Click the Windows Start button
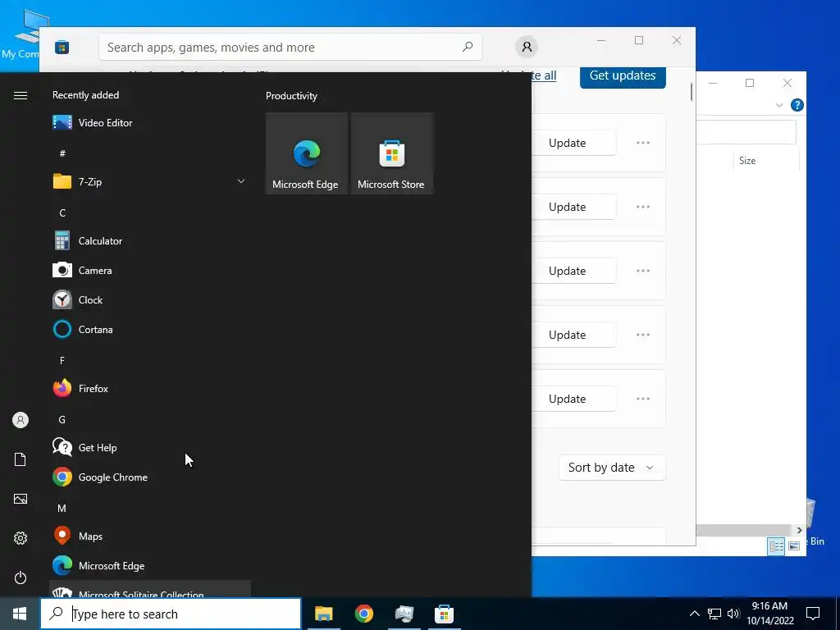Viewport: 840px width, 630px height. point(20,614)
